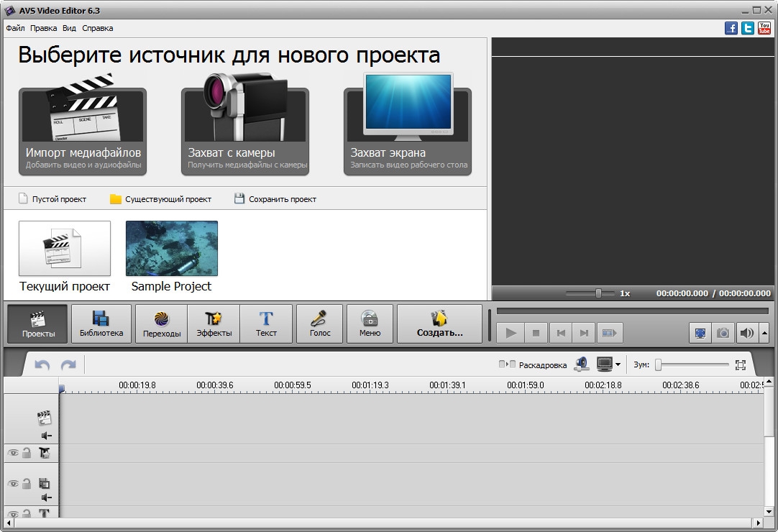Undo the last timeline action
Screen dimensions: 778x532
pos(42,365)
